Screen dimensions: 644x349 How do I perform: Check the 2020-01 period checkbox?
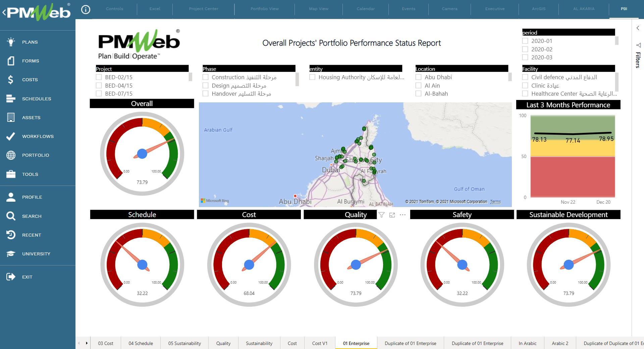click(x=526, y=41)
